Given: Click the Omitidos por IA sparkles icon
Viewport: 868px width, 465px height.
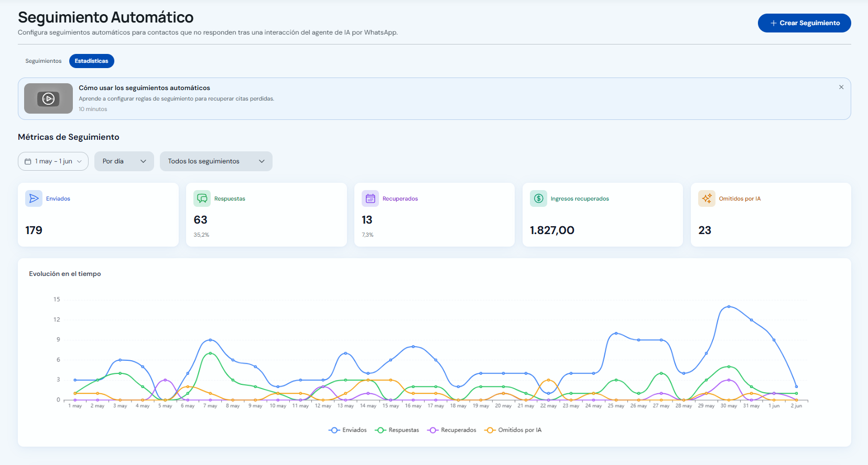Looking at the screenshot, I should click(x=707, y=198).
